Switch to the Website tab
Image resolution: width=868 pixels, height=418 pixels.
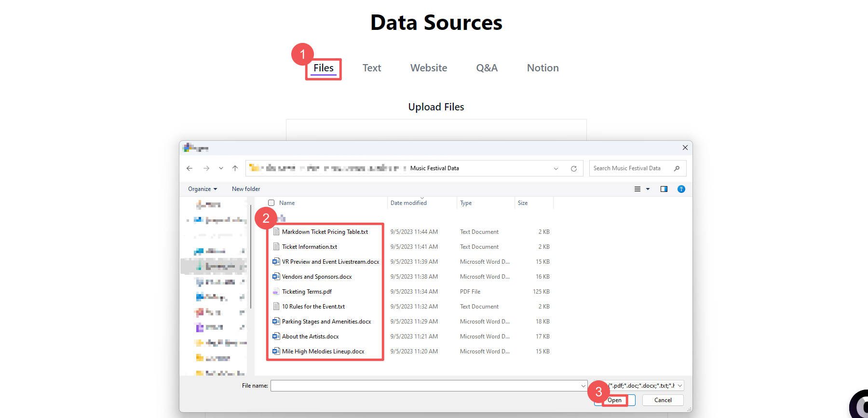point(428,68)
